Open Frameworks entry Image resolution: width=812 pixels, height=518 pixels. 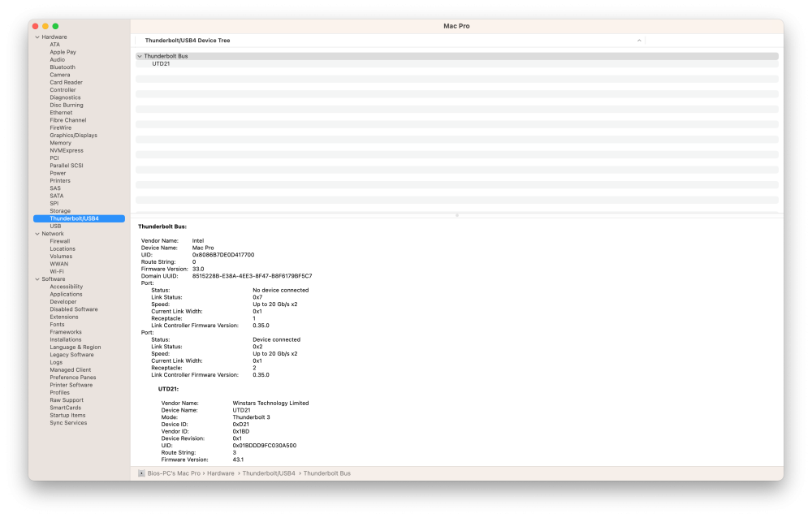coord(65,332)
